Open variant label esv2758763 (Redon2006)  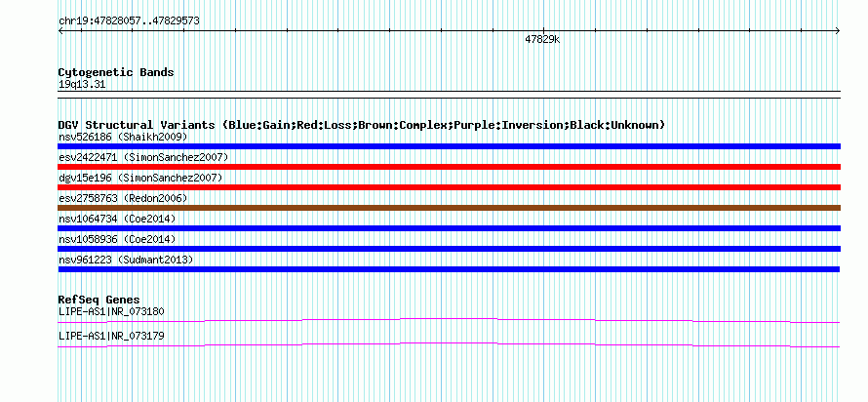tap(123, 198)
